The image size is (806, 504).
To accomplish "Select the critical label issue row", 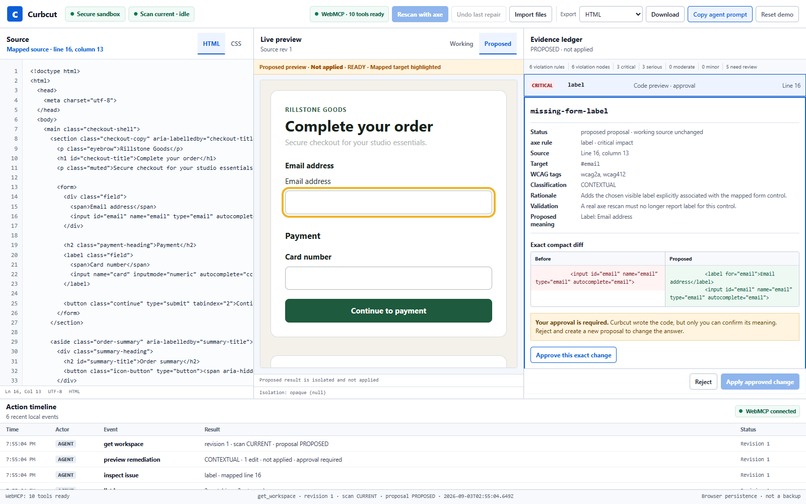I will pyautogui.click(x=665, y=85).
